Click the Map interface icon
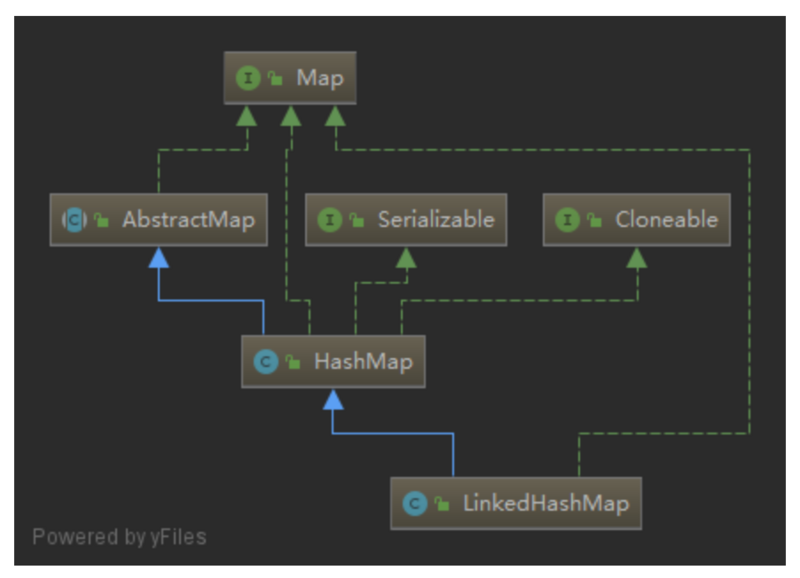 [250, 79]
